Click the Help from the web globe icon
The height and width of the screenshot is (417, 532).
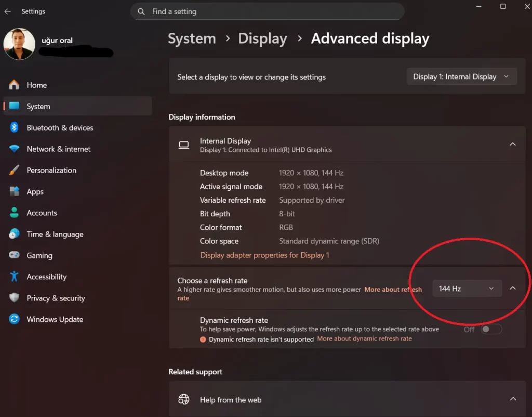pyautogui.click(x=184, y=399)
